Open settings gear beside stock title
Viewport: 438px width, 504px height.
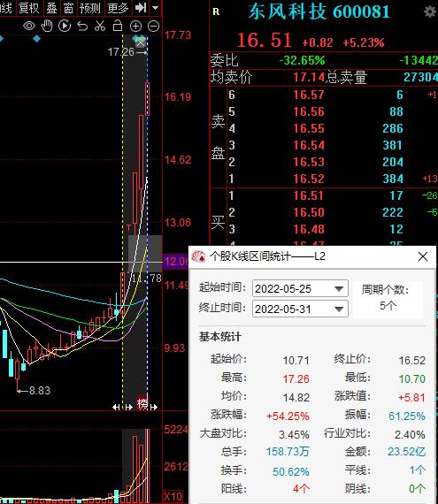point(430,12)
